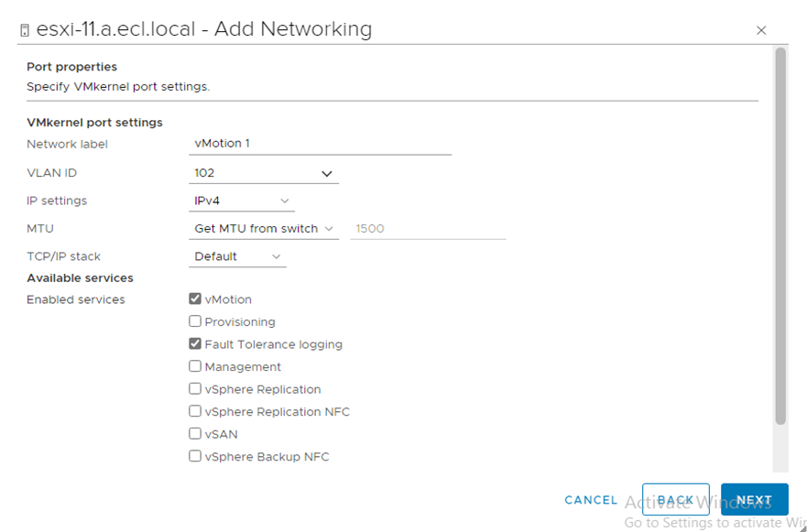The width and height of the screenshot is (807, 532).
Task: Go to previous step with BACK
Action: click(675, 500)
